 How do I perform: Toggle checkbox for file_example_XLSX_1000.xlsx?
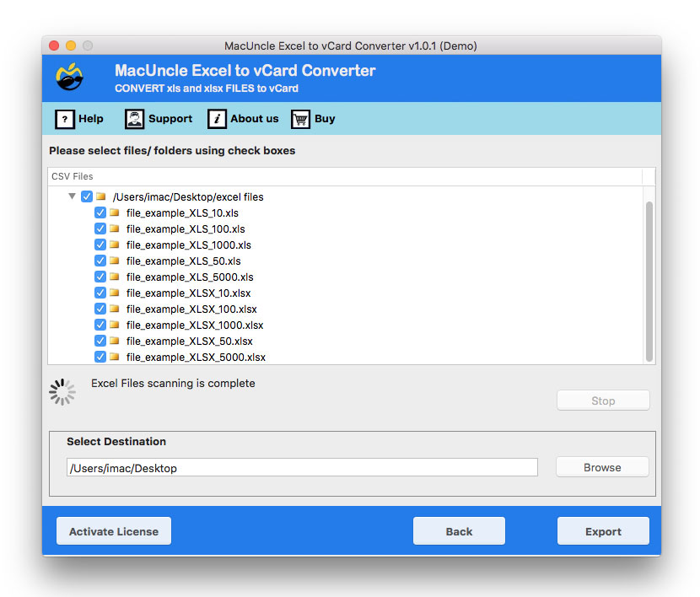(x=100, y=325)
